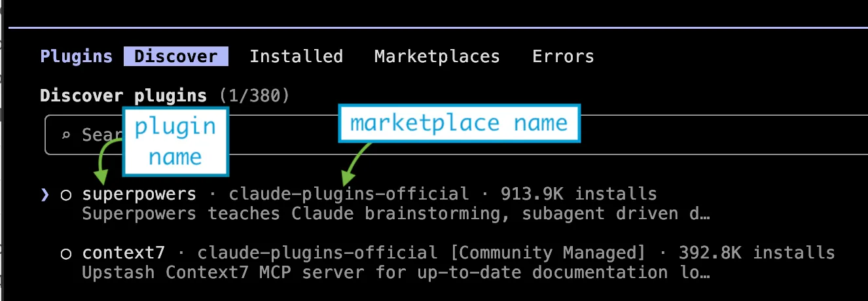Screen dimensions: 868x301
Task: Click the Upstash Context7 description line
Action: click(396, 273)
